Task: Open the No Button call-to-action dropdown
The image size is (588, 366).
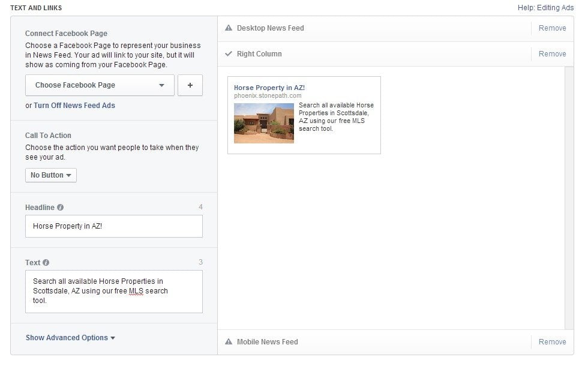Action: tap(51, 175)
